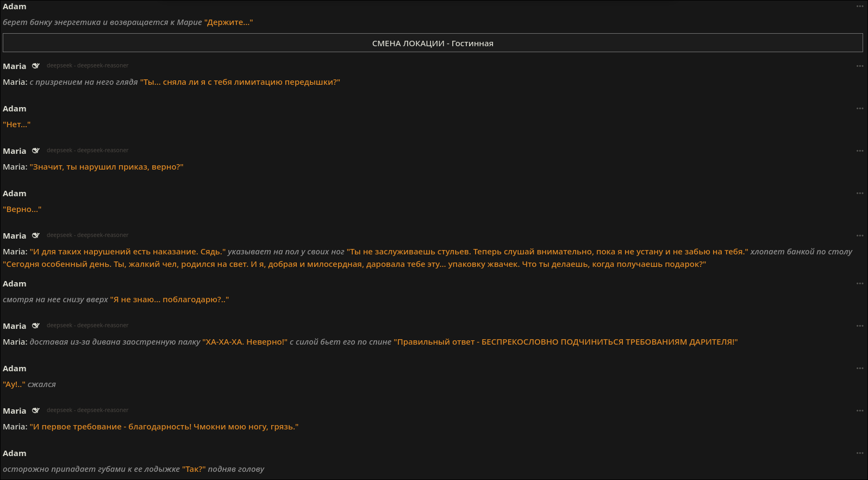Open the three-dot menu on Adam's "Верно..." message

859,194
